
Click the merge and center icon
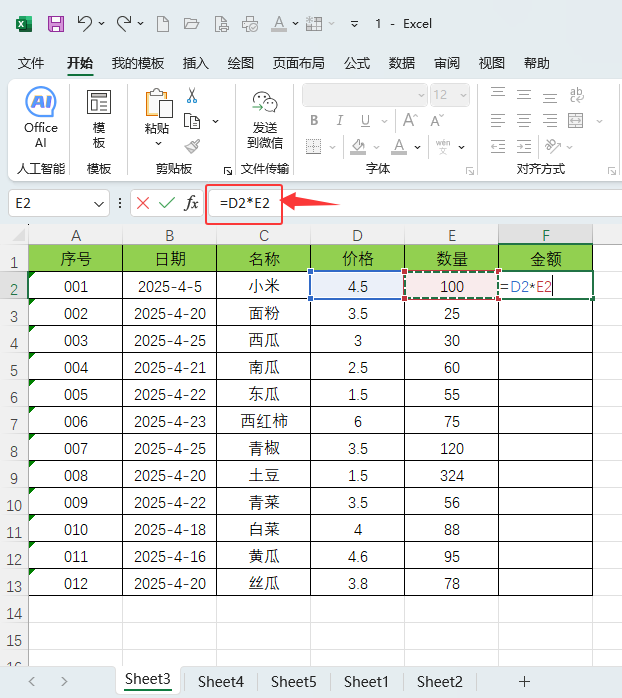coord(575,120)
